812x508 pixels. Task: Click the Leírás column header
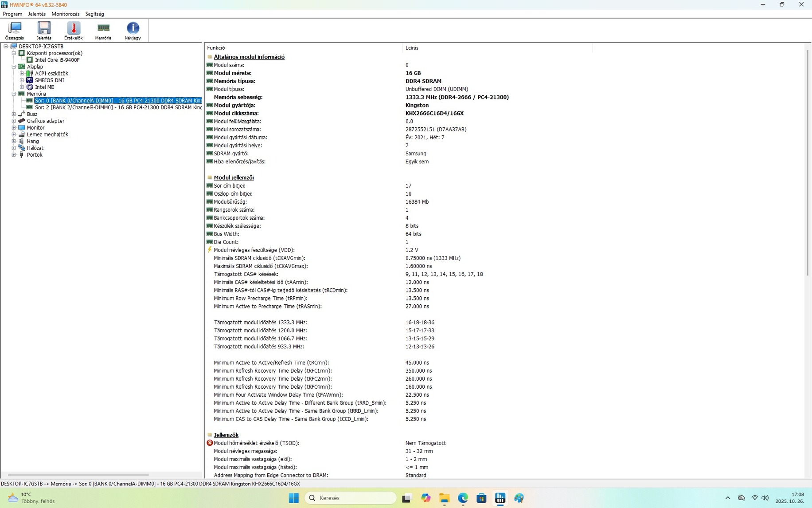point(498,47)
